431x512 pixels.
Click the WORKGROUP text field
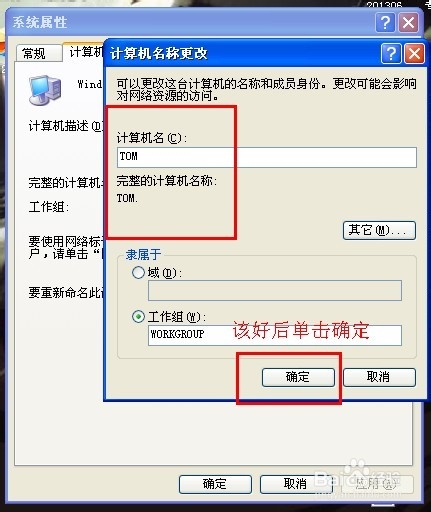[275, 335]
